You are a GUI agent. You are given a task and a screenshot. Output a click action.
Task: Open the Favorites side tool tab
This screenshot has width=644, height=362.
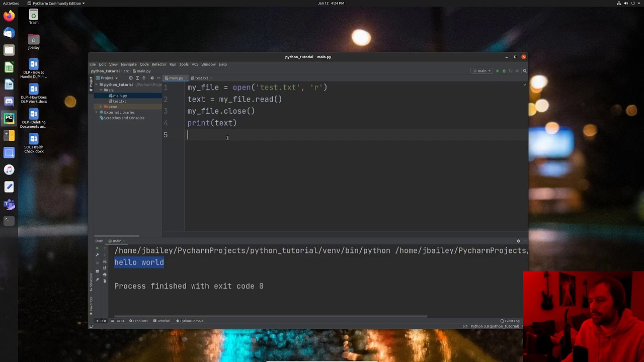pyautogui.click(x=91, y=306)
